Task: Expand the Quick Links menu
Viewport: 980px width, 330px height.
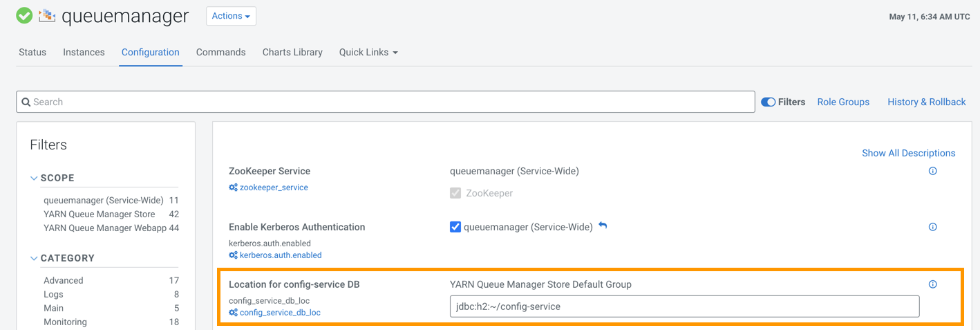Action: coord(368,53)
